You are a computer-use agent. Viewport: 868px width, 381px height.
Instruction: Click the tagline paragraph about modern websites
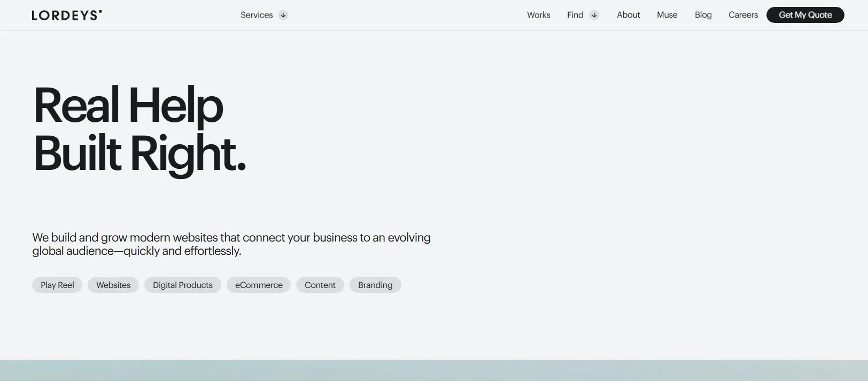231,244
